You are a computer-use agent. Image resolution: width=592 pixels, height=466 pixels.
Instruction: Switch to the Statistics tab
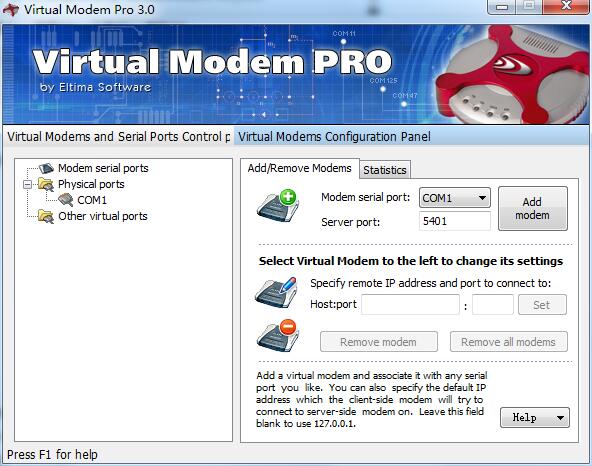coord(385,170)
